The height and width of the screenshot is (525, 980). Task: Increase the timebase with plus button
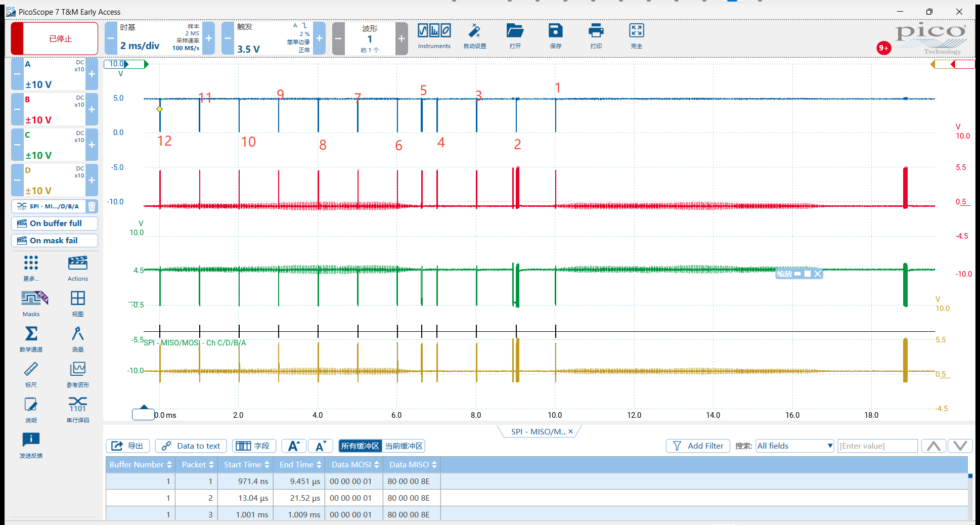pos(209,38)
